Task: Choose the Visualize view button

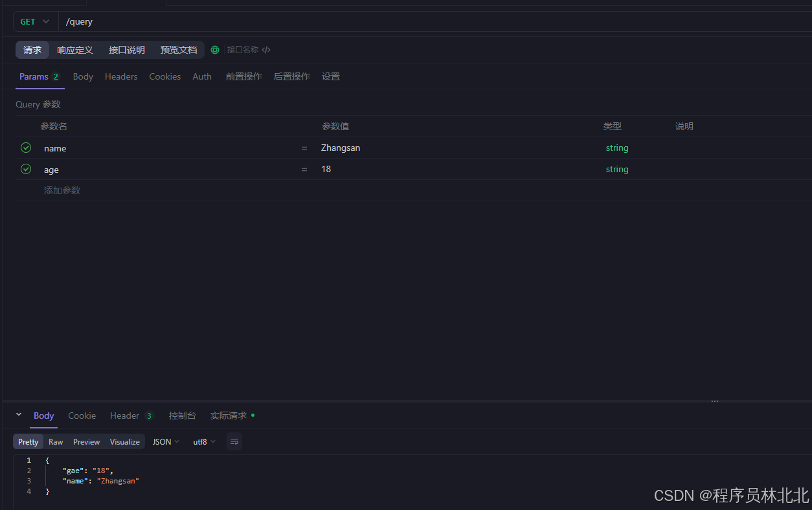Action: (x=125, y=441)
